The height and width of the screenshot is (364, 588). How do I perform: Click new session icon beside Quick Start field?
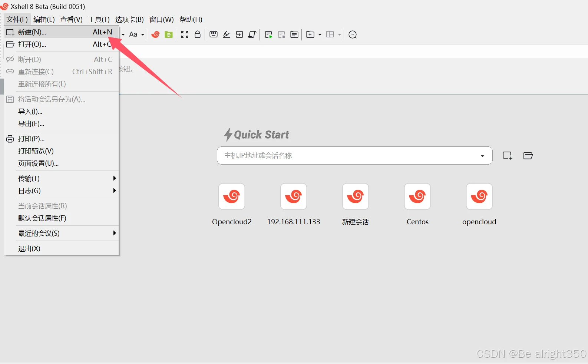(x=508, y=156)
